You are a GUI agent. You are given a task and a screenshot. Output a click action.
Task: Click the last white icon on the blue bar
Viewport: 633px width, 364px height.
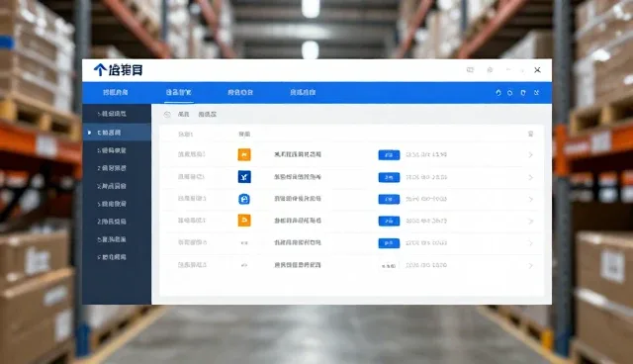tap(536, 92)
